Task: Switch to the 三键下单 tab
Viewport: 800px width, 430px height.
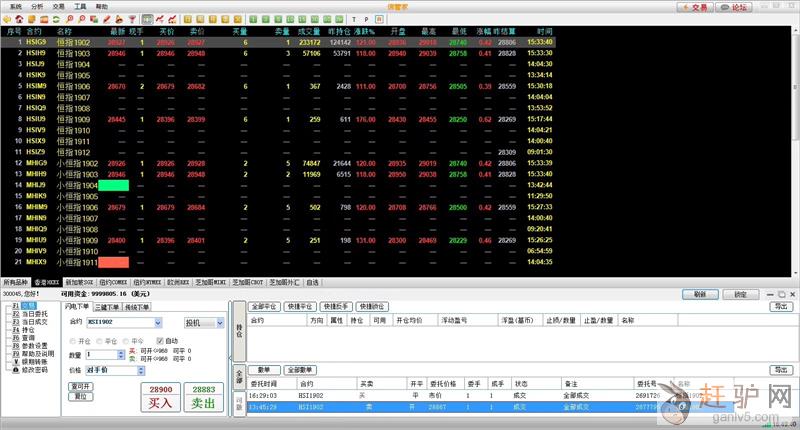Action: (x=108, y=307)
